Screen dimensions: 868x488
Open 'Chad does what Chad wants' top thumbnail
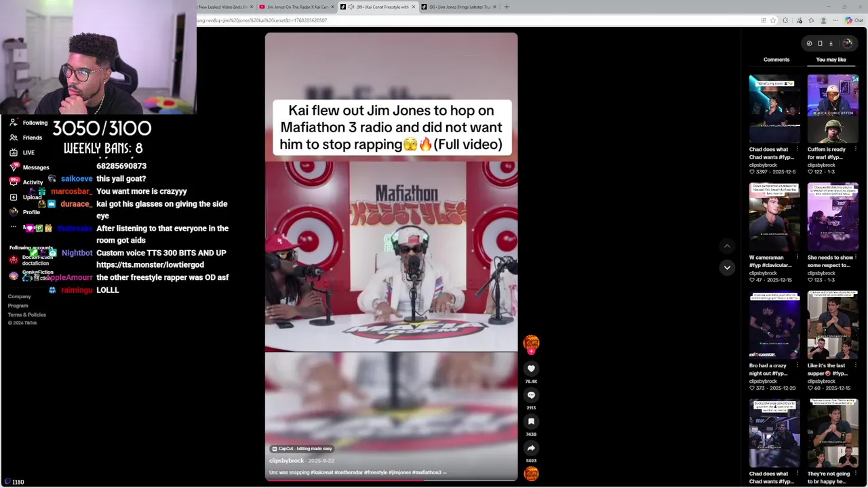774,108
